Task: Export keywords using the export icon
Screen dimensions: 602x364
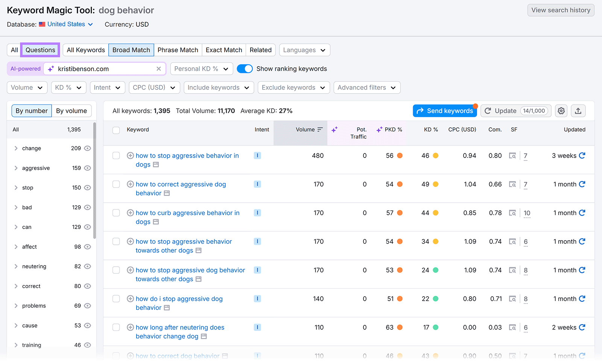Action: [578, 111]
